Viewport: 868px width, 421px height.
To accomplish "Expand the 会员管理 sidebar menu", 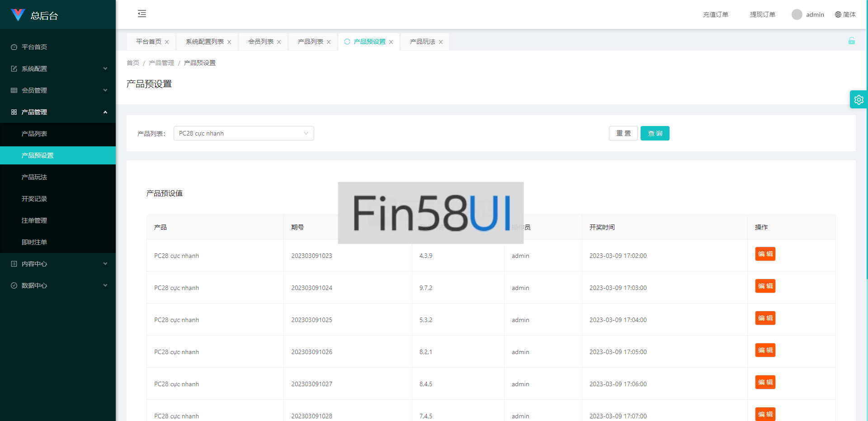I will pos(58,90).
